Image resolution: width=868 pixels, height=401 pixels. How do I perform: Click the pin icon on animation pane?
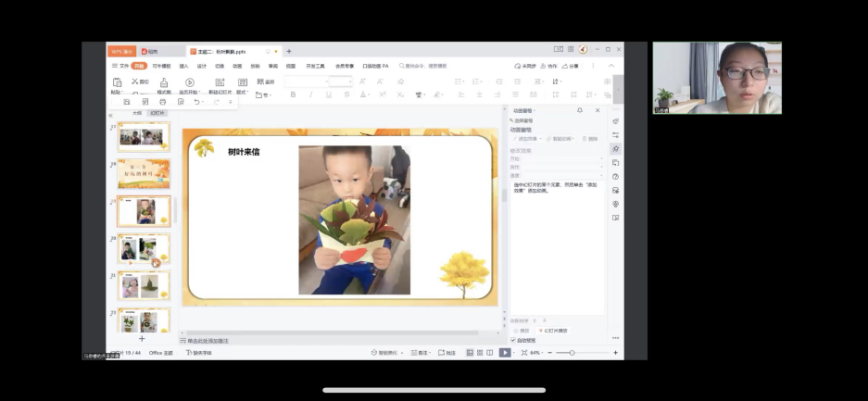[580, 110]
